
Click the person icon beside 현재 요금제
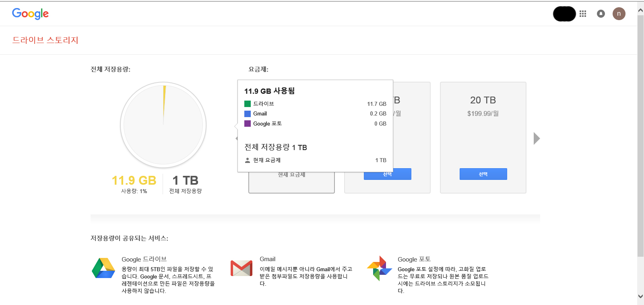tap(248, 160)
